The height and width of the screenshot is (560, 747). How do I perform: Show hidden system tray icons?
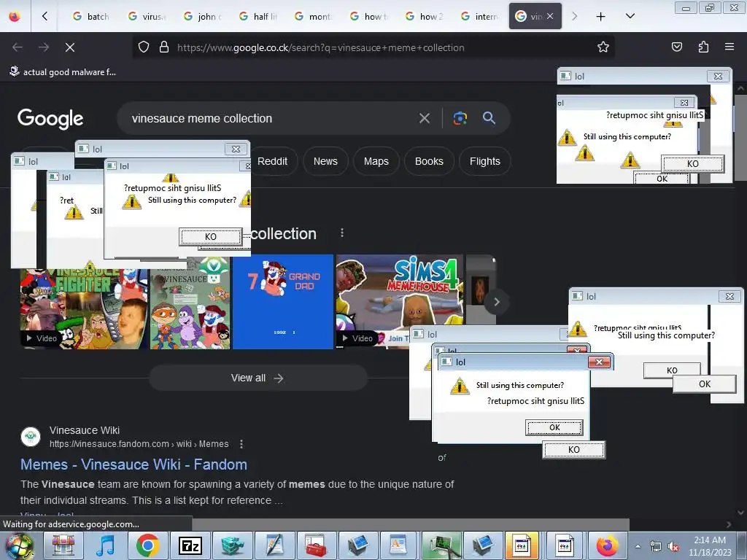coord(638,546)
